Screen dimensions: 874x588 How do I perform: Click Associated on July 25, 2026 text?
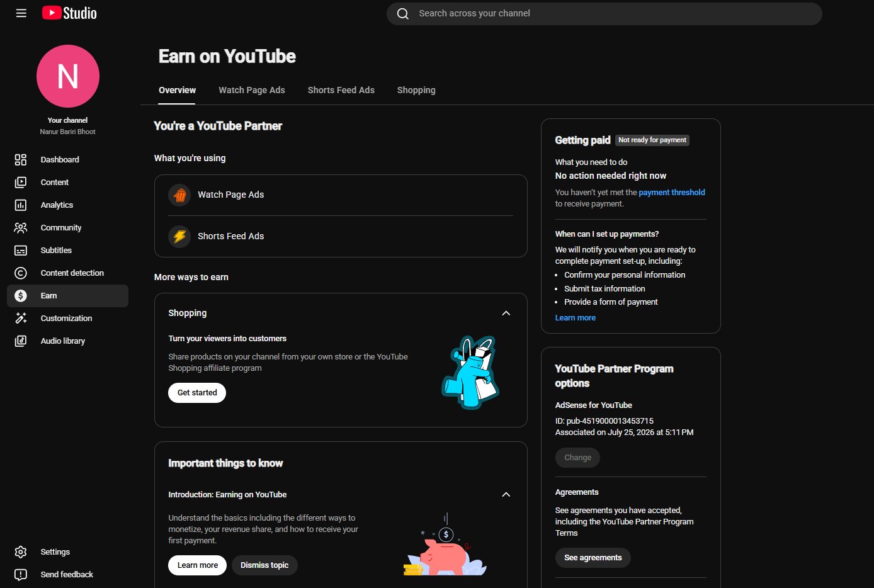tap(624, 433)
